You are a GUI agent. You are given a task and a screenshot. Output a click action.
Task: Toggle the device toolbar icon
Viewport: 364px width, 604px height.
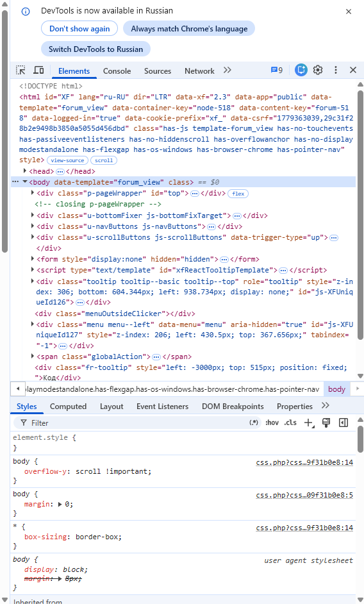38,70
